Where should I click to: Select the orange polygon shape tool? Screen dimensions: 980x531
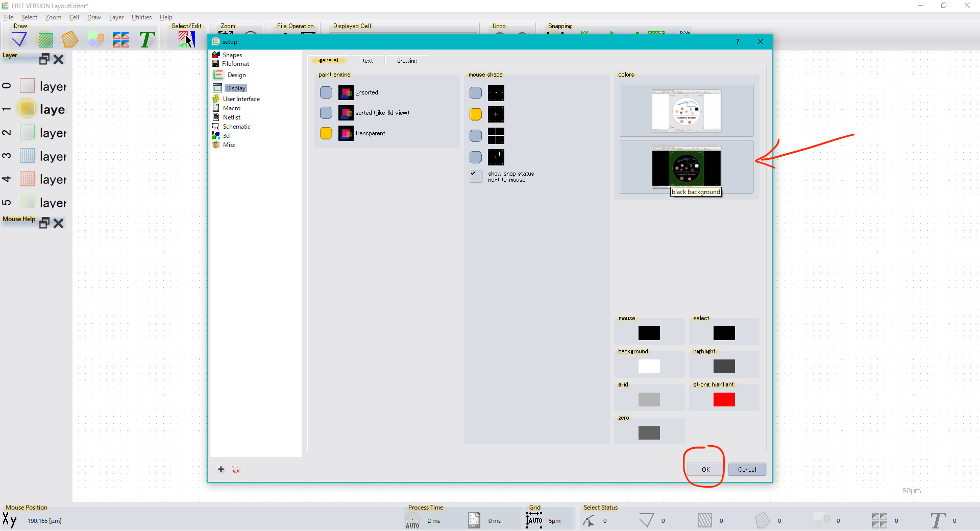click(70, 39)
